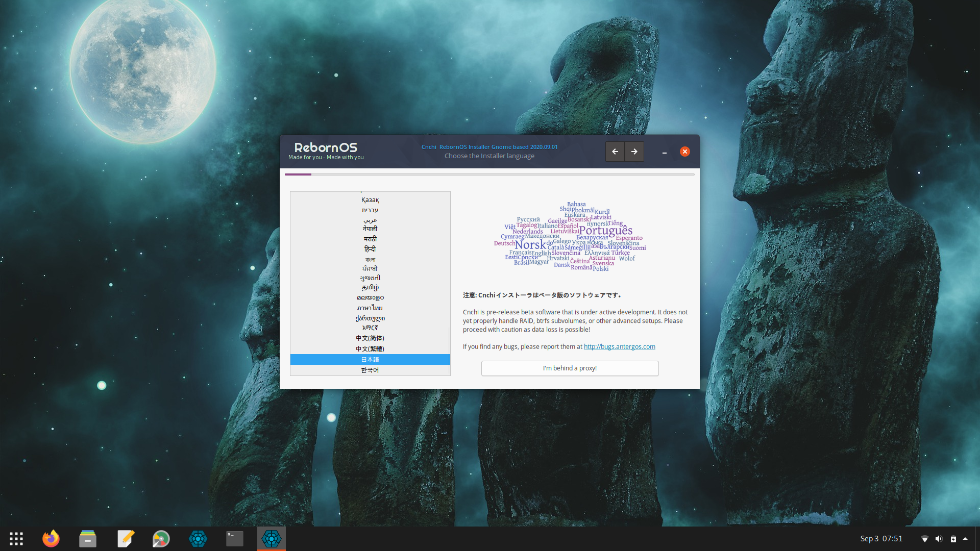Image resolution: width=980 pixels, height=551 pixels.
Task: Go back with the left arrow button
Action: (x=615, y=152)
